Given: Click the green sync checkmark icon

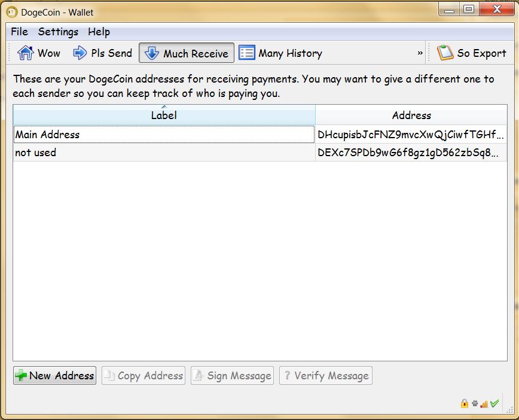Looking at the screenshot, I should coord(494,404).
